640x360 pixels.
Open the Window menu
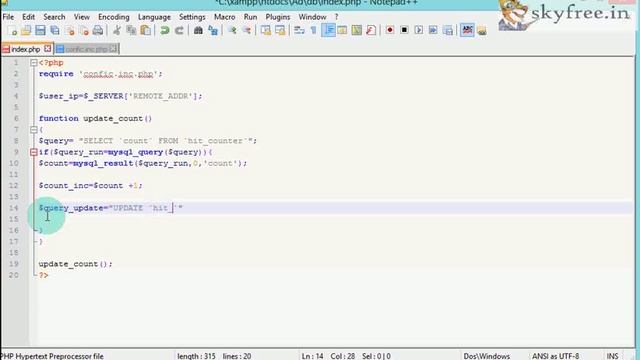[312, 17]
